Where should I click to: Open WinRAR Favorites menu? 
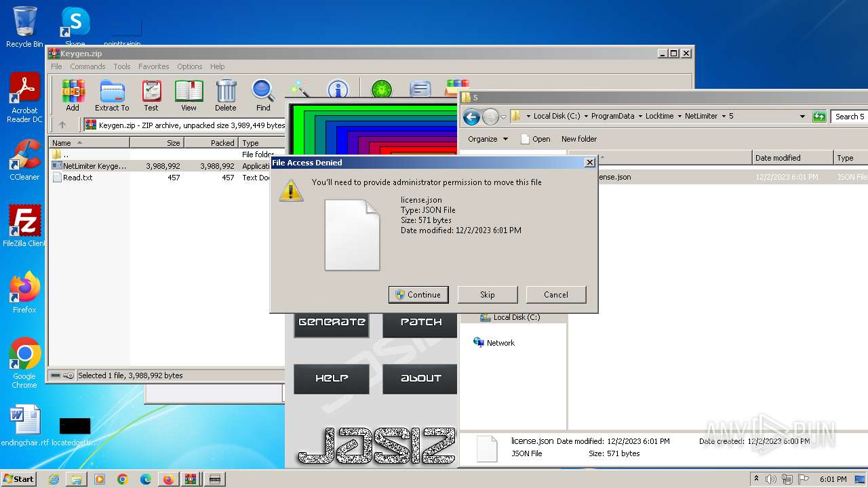154,66
